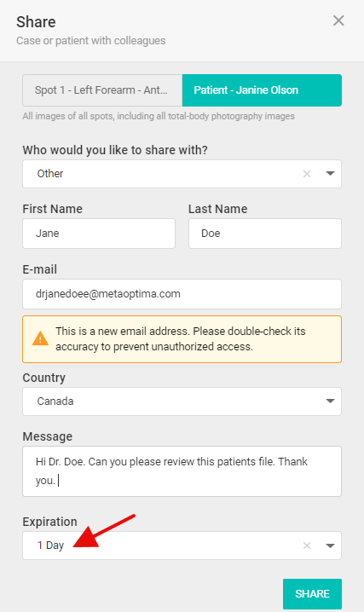Image resolution: width=364 pixels, height=612 pixels.
Task: Clear the 'Other' recipient selection
Action: 307,174
